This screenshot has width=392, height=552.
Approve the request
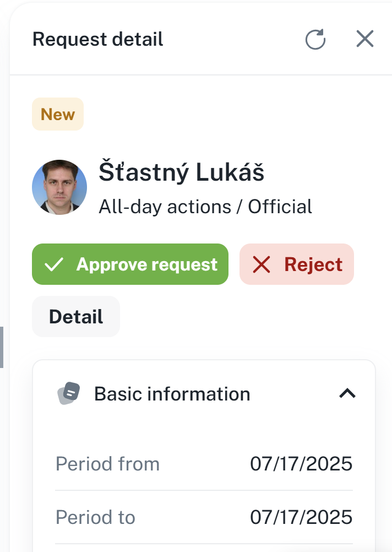pos(130,264)
